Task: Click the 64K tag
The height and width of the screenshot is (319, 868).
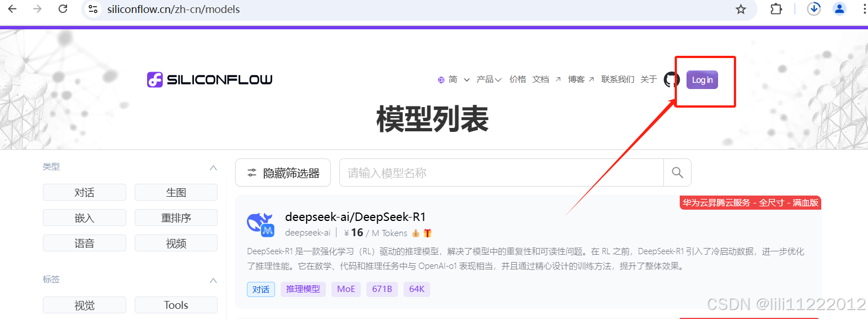Action: tap(417, 289)
